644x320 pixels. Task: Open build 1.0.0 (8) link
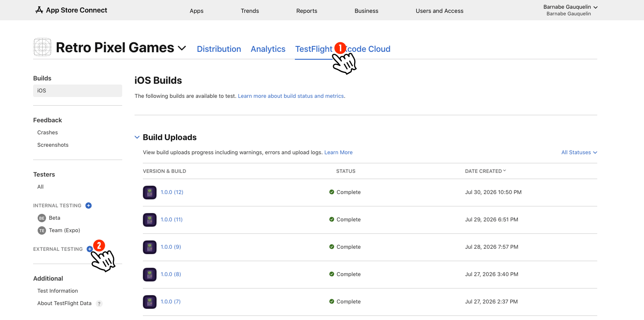(171, 274)
